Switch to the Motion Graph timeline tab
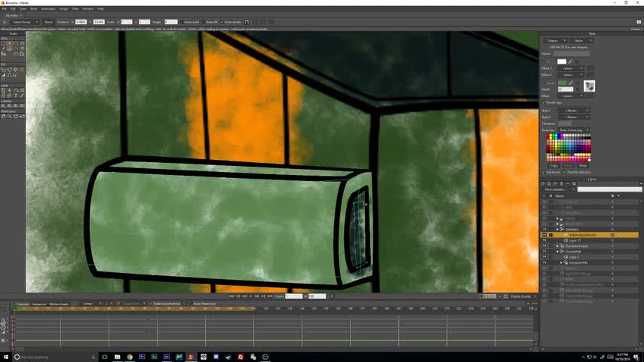The image size is (644, 362). click(x=59, y=304)
